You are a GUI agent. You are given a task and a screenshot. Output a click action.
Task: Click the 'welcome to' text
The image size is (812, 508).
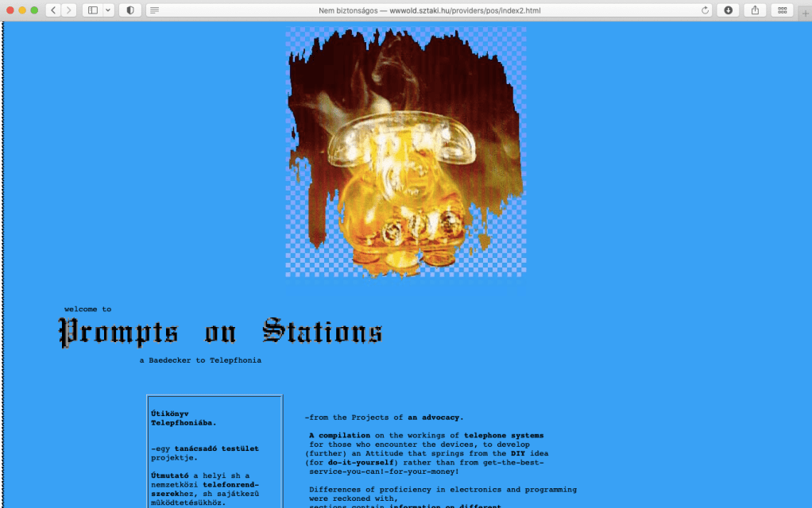click(88, 310)
